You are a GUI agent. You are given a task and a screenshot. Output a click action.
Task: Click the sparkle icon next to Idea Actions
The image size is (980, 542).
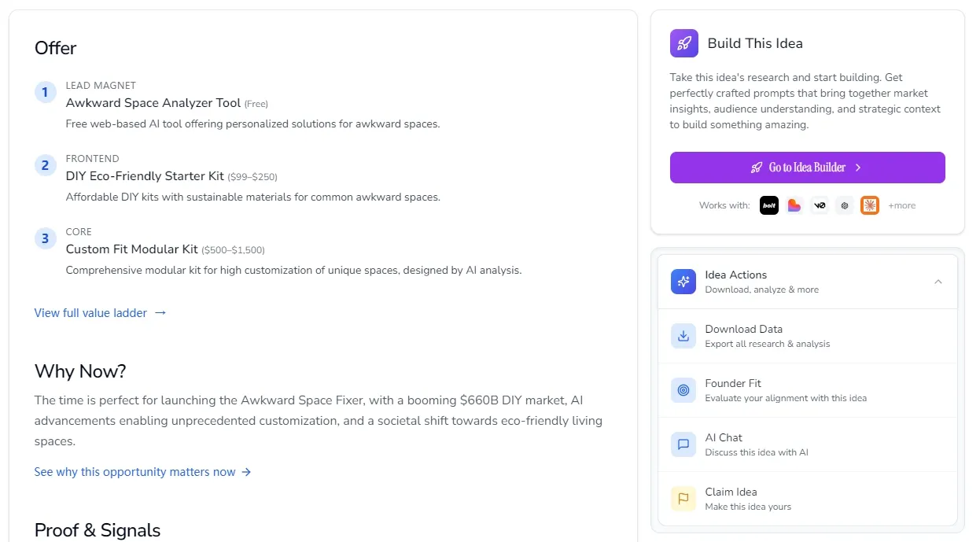coord(683,282)
